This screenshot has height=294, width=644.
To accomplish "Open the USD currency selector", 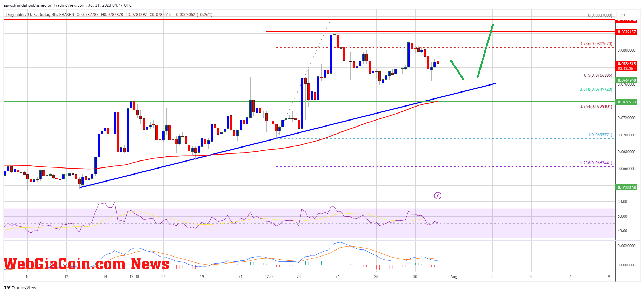I will (628, 15).
